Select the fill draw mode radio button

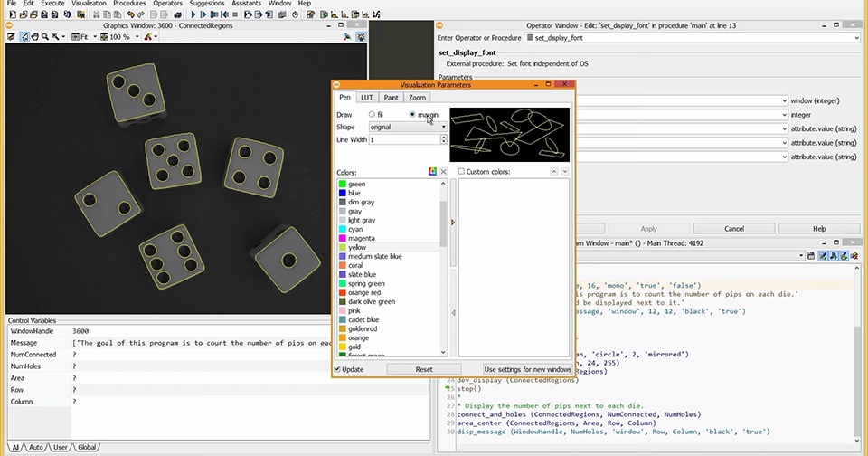[372, 114]
